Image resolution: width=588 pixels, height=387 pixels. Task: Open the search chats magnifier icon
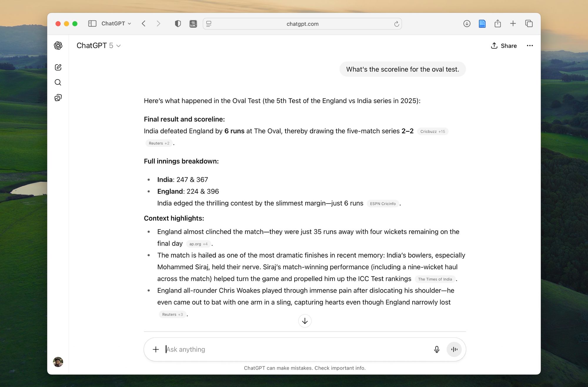[58, 82]
